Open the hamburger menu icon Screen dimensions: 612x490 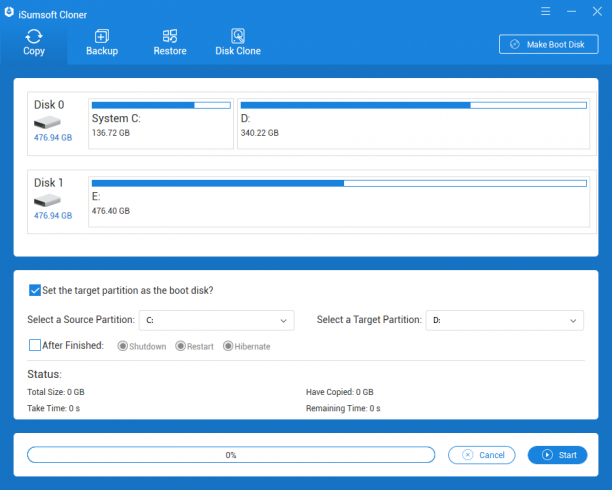coord(545,11)
